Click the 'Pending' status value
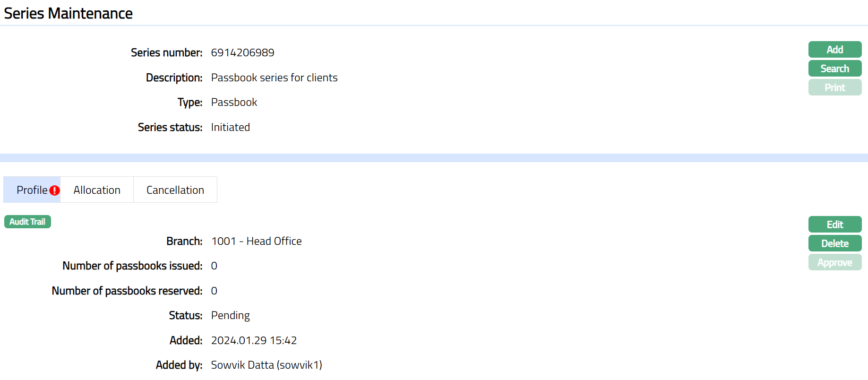The width and height of the screenshot is (868, 380). [x=230, y=315]
